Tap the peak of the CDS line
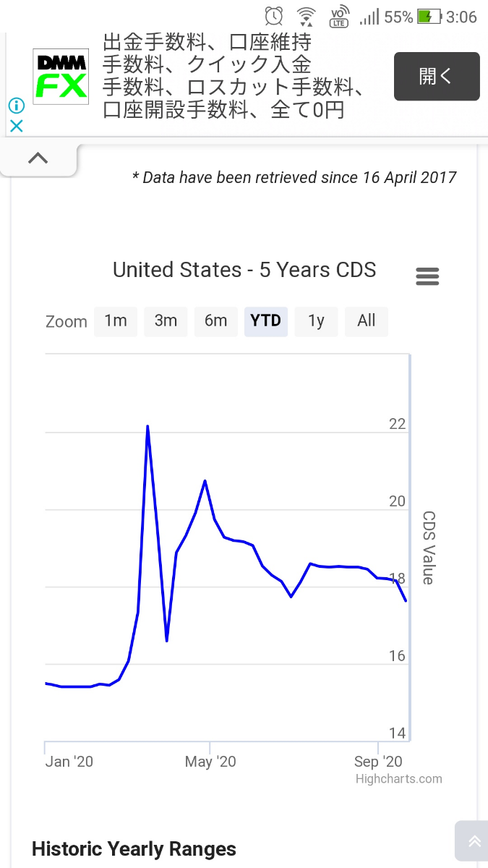 [147, 427]
